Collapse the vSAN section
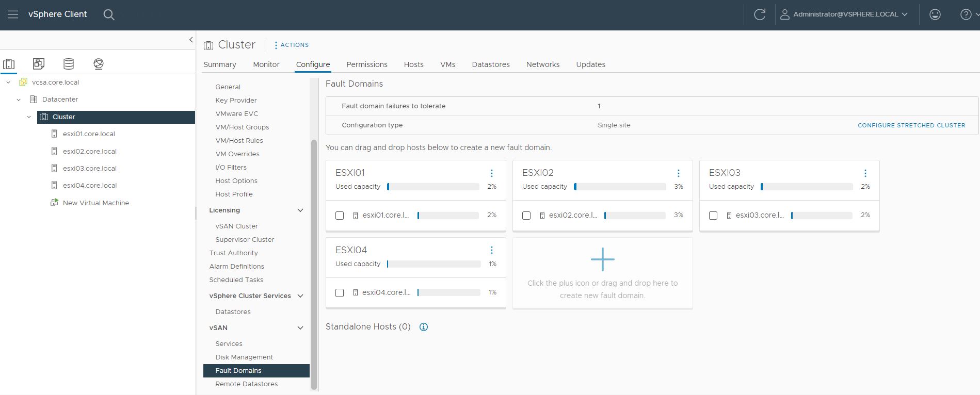The height and width of the screenshot is (395, 980). [x=300, y=328]
